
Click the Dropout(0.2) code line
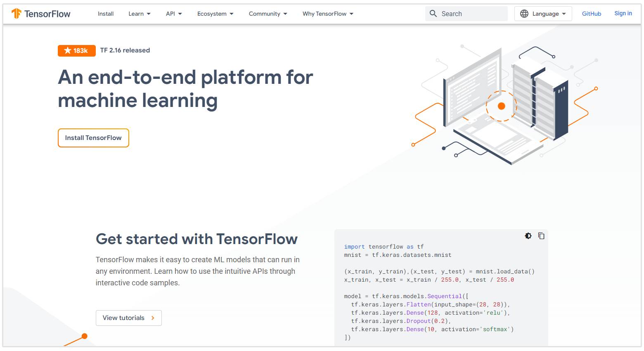[401, 321]
